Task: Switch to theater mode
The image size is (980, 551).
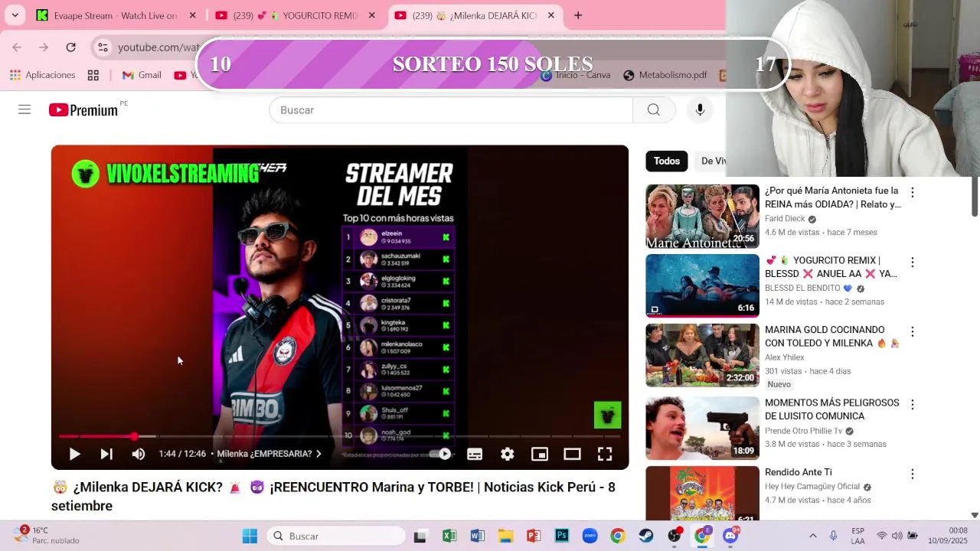Action: click(x=572, y=454)
